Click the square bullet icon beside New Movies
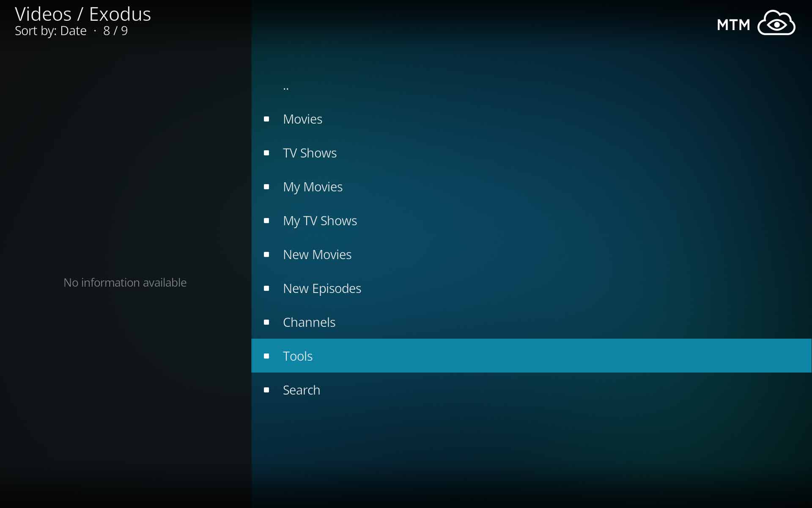Viewport: 812px width, 508px height. point(266,254)
